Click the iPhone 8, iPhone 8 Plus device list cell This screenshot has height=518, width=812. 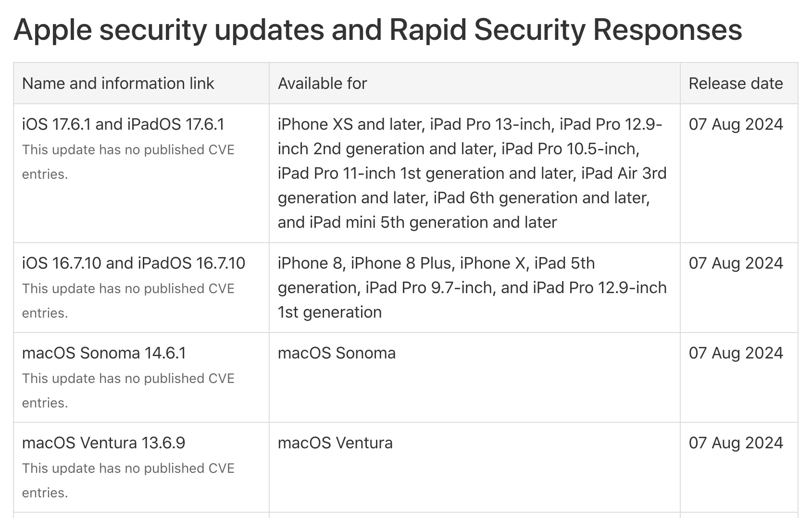point(472,288)
